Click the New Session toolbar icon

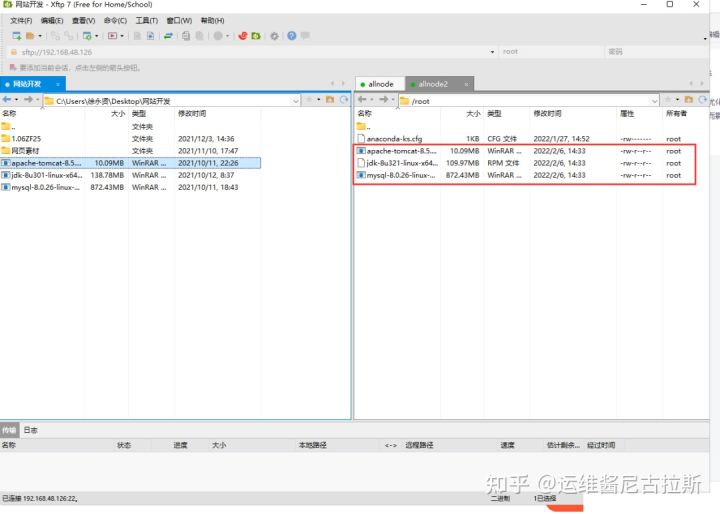(x=16, y=36)
